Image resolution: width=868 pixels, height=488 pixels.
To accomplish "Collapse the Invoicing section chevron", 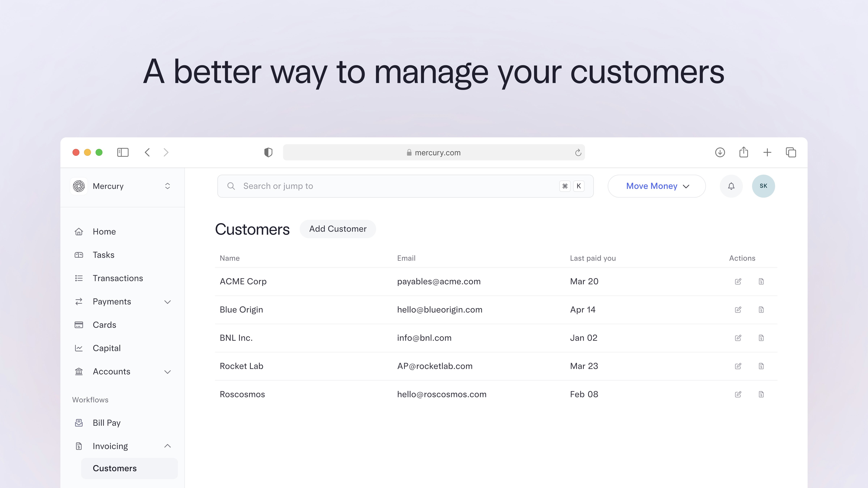I will coord(167,446).
